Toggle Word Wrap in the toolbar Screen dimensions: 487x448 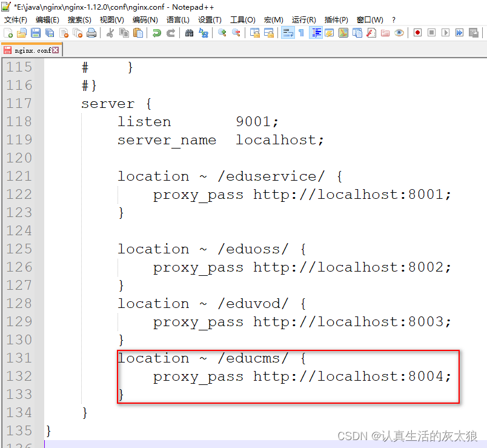point(288,33)
